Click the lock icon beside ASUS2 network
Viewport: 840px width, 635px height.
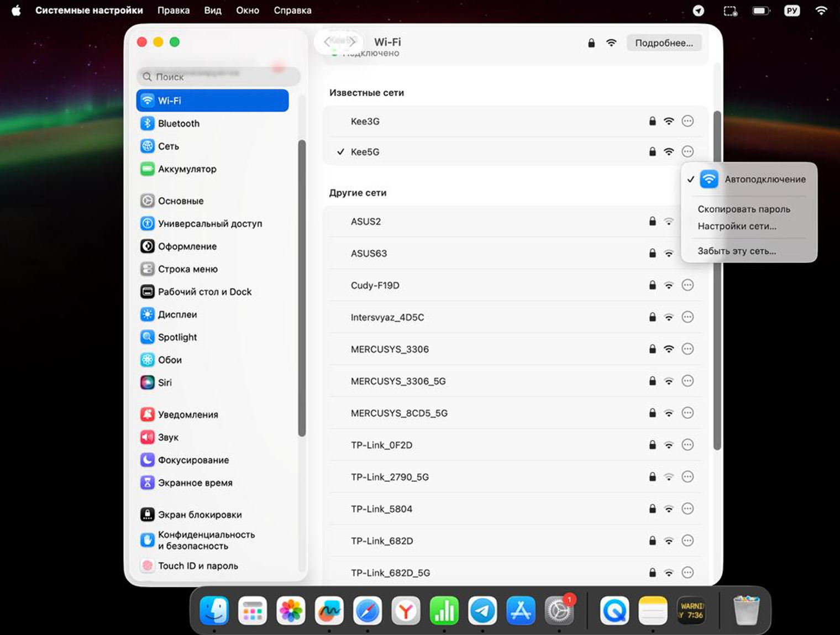tap(652, 221)
